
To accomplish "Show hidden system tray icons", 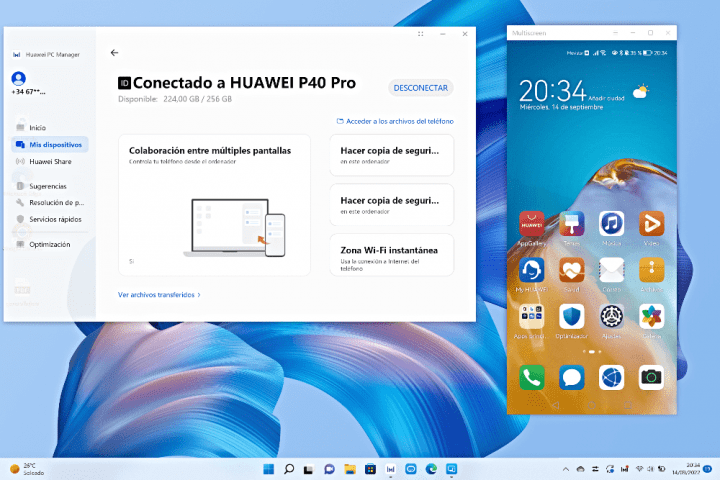I will (x=566, y=469).
